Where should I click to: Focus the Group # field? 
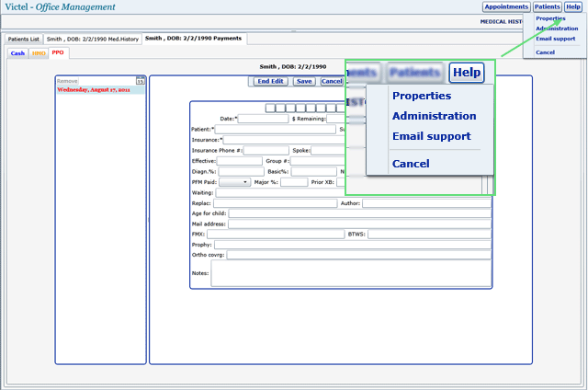tap(318, 161)
